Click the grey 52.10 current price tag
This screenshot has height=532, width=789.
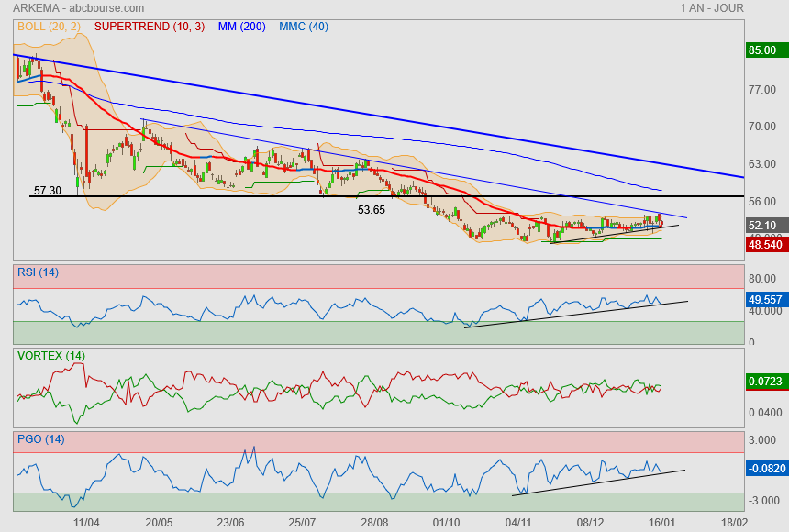(762, 225)
